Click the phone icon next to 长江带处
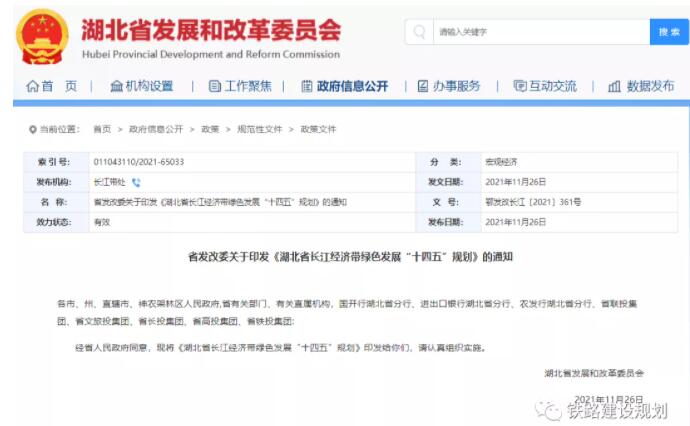 [137, 183]
